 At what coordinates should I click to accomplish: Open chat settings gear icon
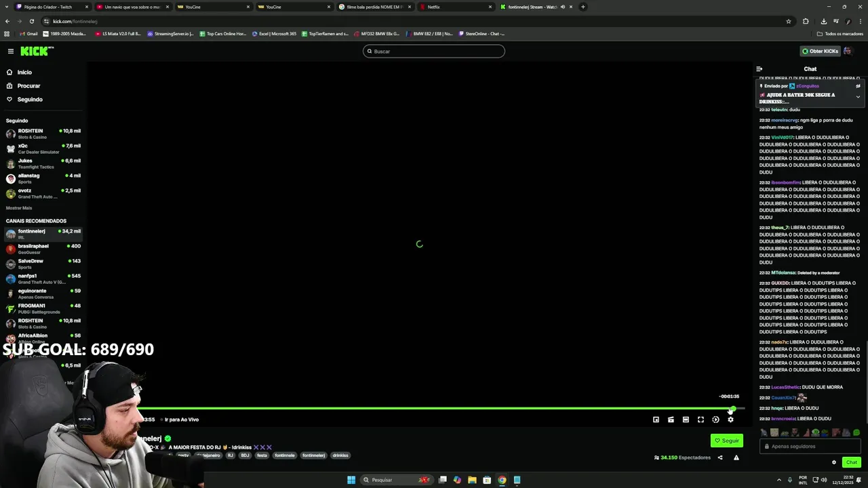point(834,462)
